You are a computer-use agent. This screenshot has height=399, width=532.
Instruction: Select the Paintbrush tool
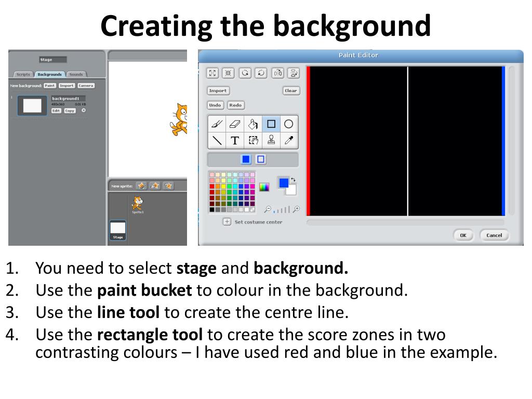tap(217, 124)
